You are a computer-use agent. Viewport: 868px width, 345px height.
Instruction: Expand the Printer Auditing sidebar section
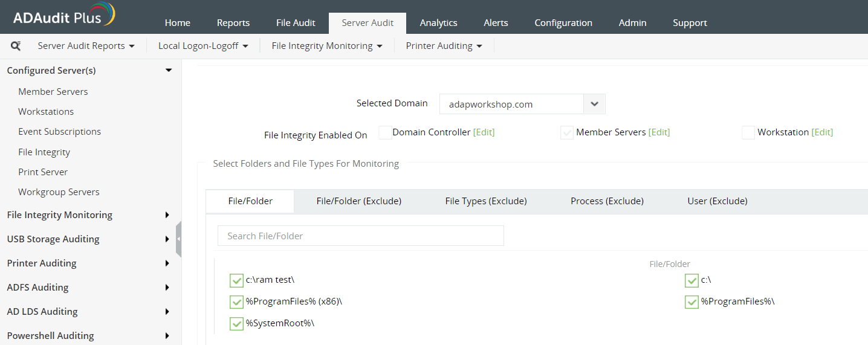[x=167, y=263]
